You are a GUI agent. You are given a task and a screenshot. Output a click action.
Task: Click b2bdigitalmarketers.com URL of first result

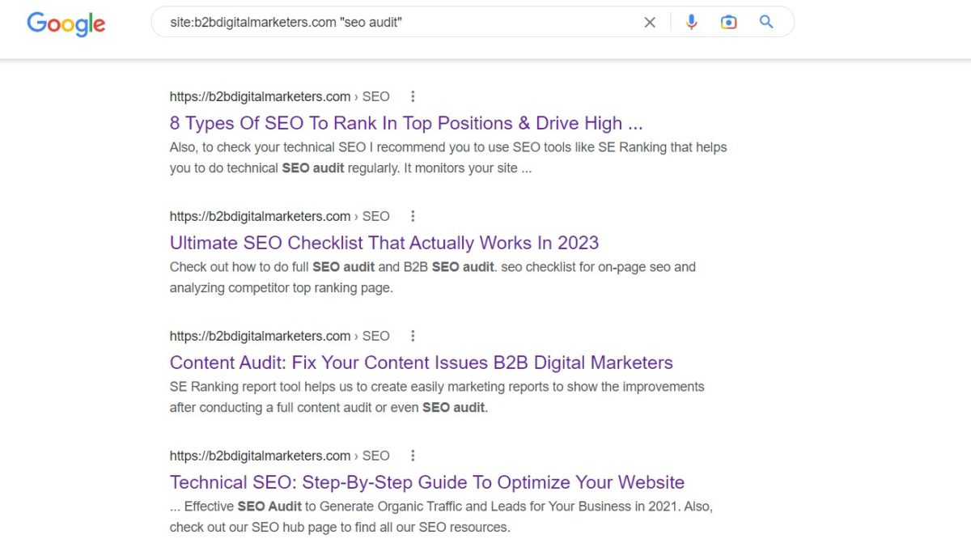(x=259, y=96)
